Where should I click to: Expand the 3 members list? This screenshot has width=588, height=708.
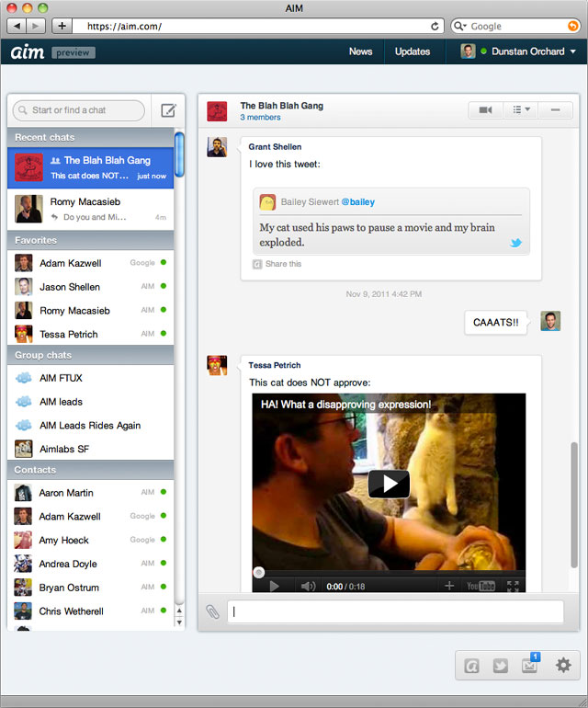[x=261, y=118]
